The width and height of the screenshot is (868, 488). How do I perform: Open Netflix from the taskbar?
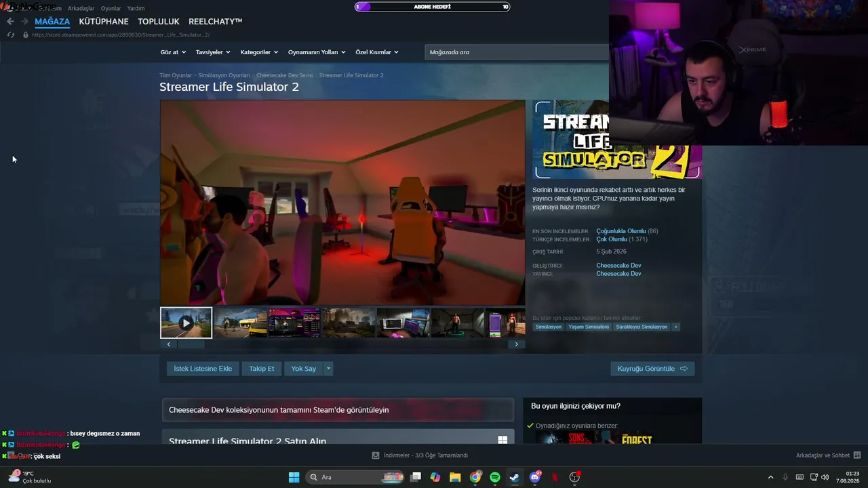pyautogui.click(x=555, y=477)
